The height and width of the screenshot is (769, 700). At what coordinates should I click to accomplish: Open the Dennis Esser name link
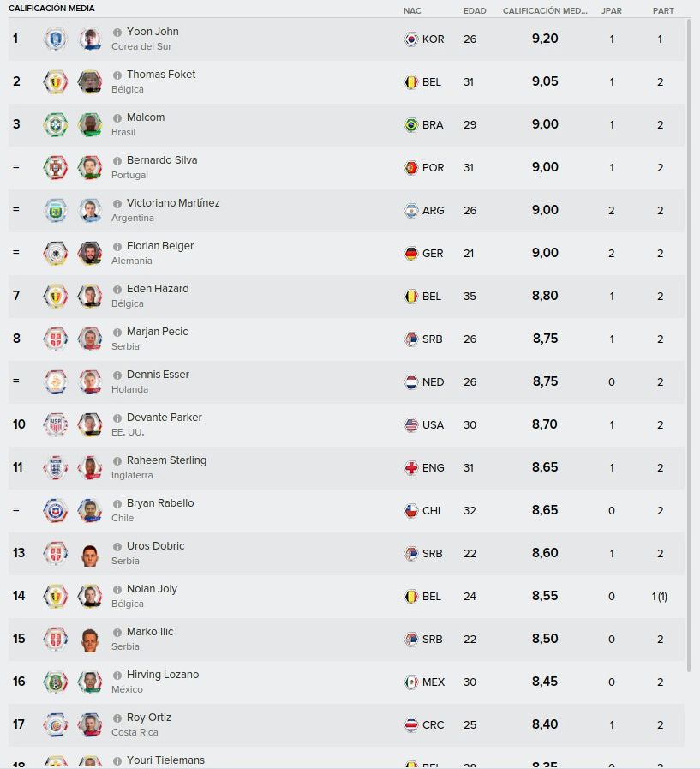click(x=158, y=375)
